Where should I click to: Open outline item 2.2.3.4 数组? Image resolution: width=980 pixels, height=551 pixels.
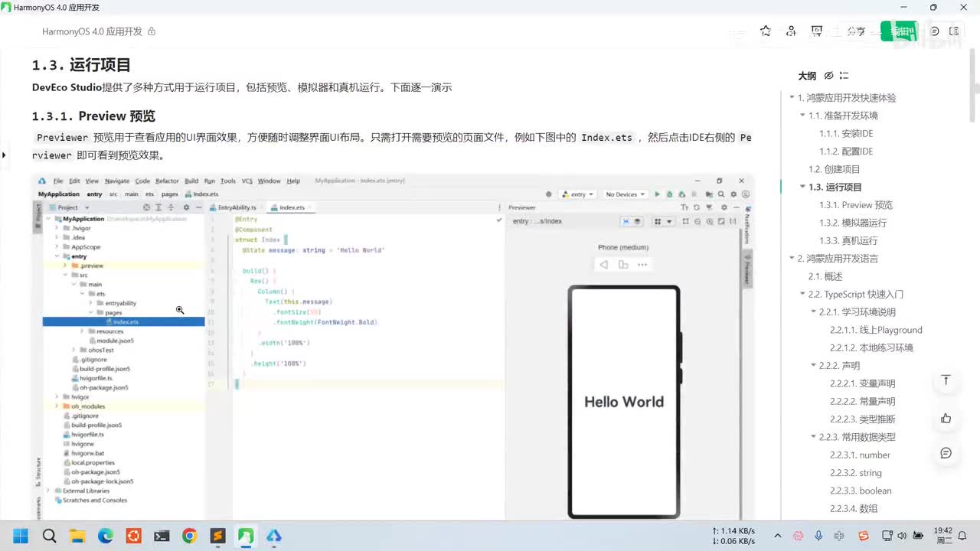tap(854, 508)
